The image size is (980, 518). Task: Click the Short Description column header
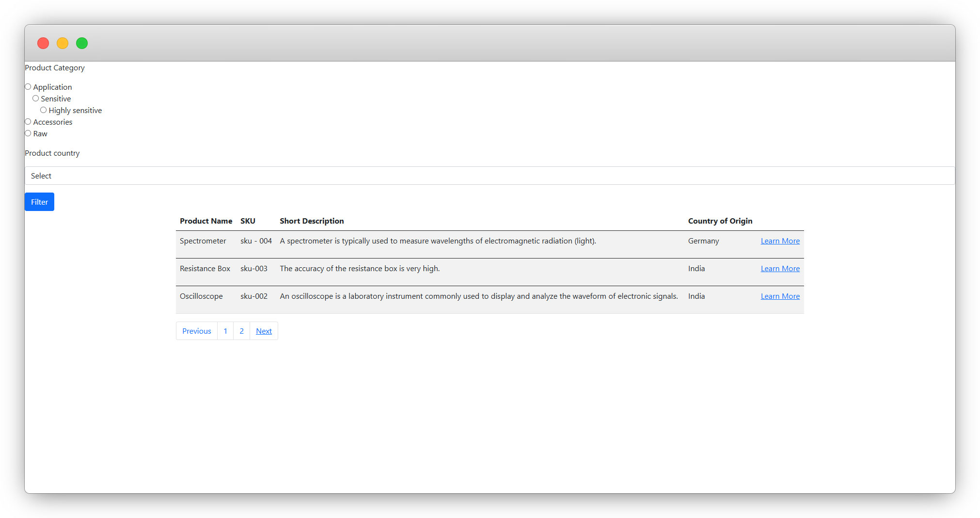point(312,221)
